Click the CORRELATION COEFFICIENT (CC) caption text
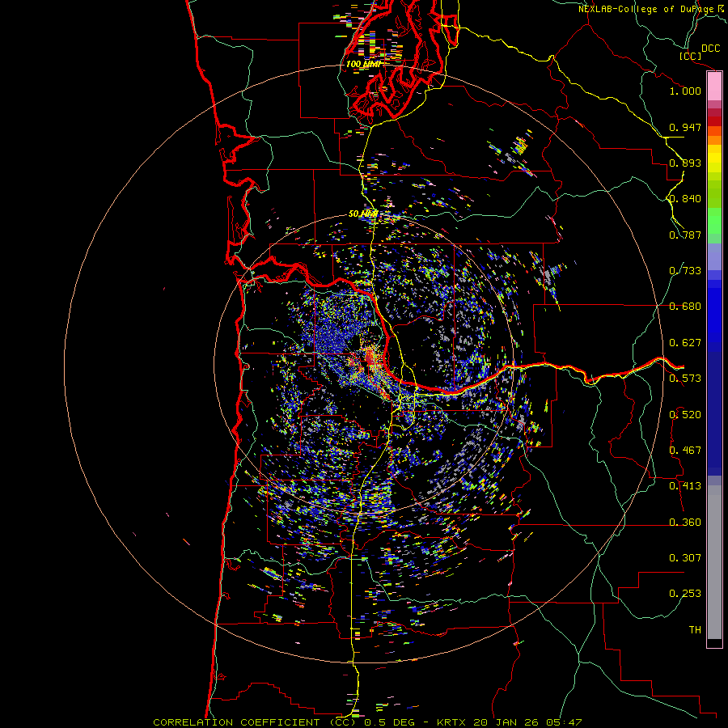Viewport: 728px width, 728px height. [x=255, y=722]
